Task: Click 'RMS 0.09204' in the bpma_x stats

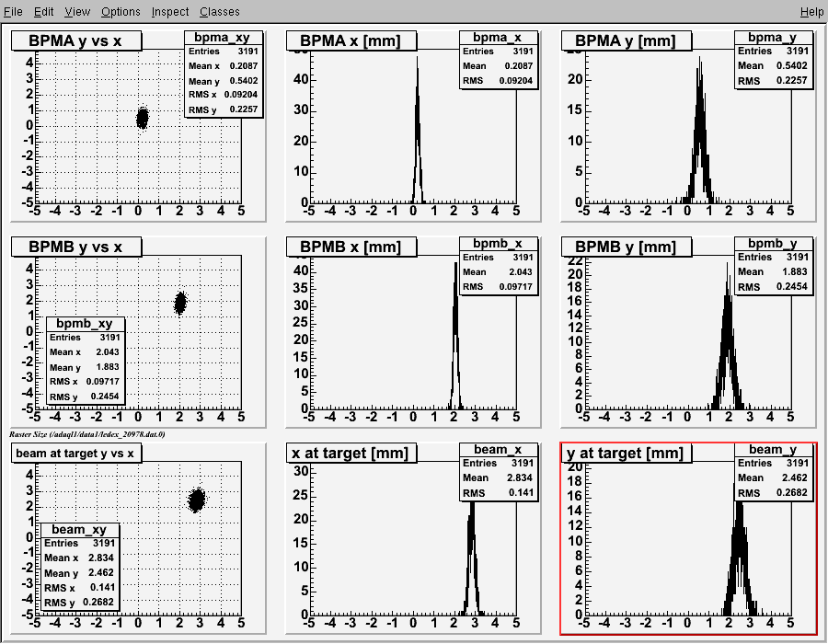Action: click(498, 81)
